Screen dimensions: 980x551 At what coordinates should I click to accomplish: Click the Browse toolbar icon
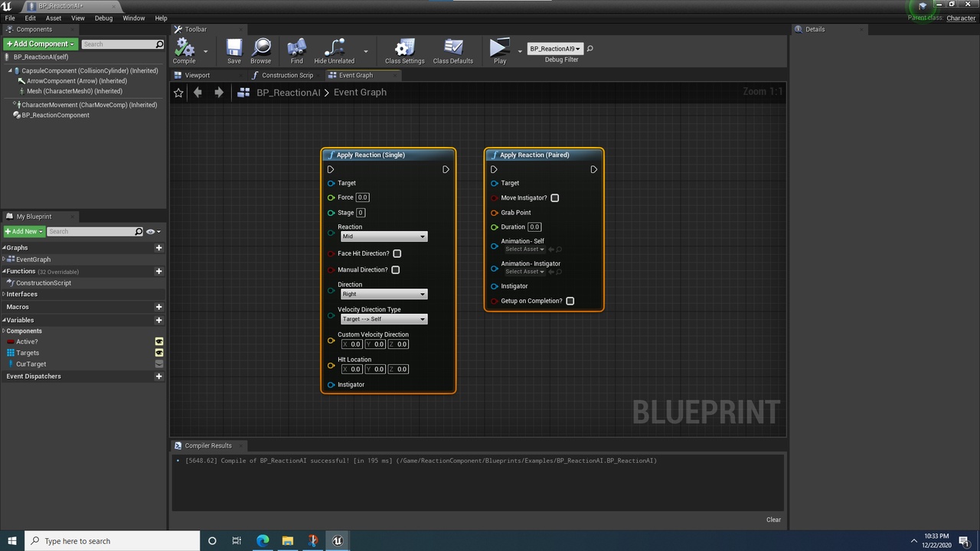click(260, 50)
